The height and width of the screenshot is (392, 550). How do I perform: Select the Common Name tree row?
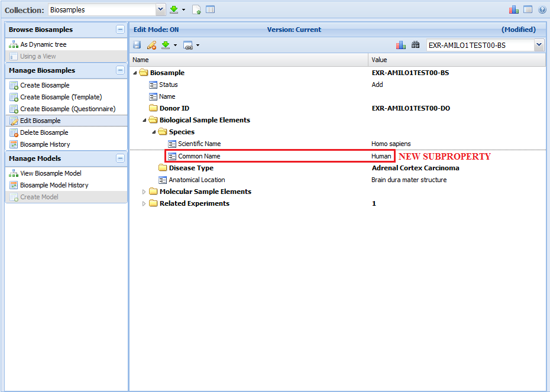199,156
